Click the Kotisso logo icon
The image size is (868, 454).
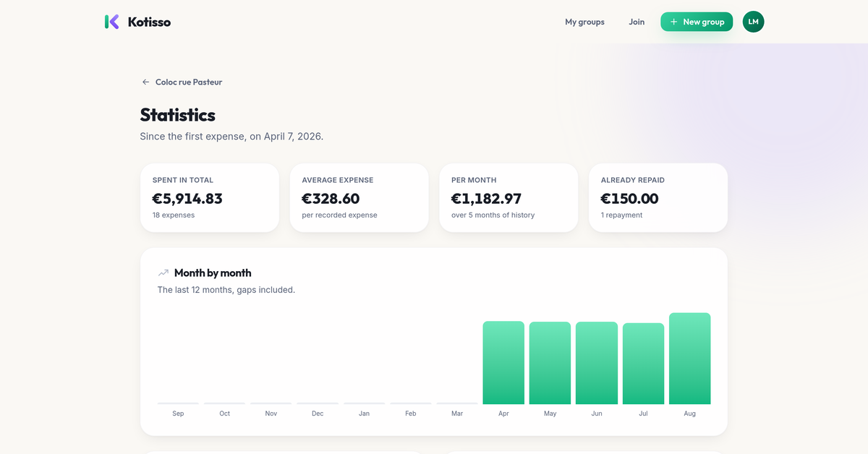[111, 22]
